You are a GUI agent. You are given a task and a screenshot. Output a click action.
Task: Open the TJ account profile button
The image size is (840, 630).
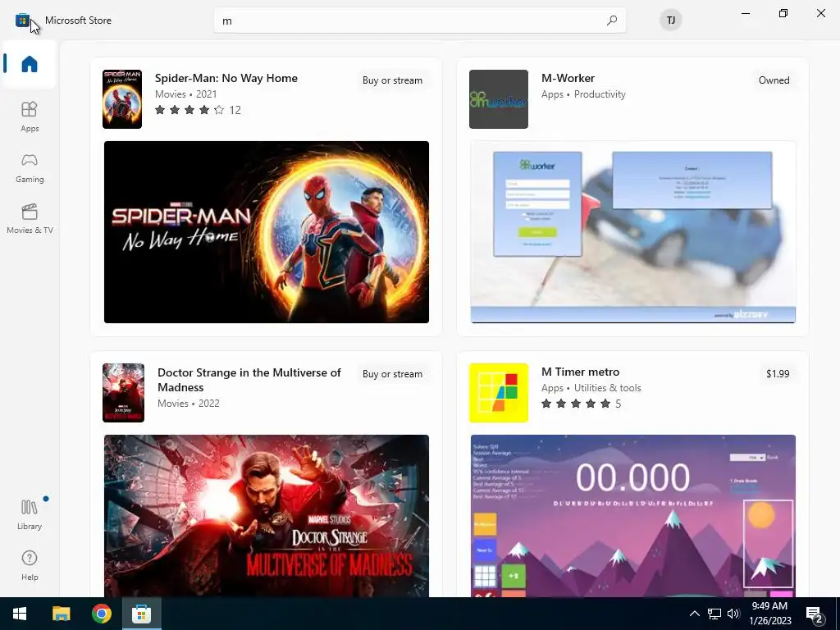(670, 21)
